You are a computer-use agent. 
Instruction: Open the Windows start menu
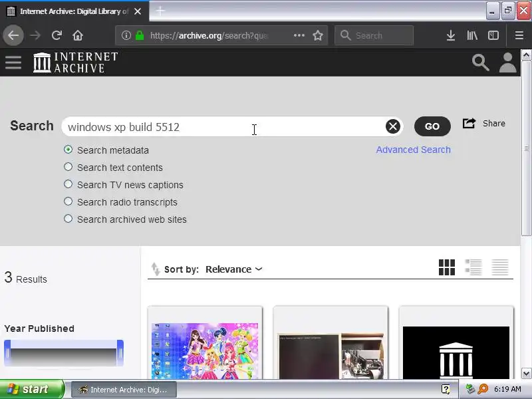click(32, 389)
